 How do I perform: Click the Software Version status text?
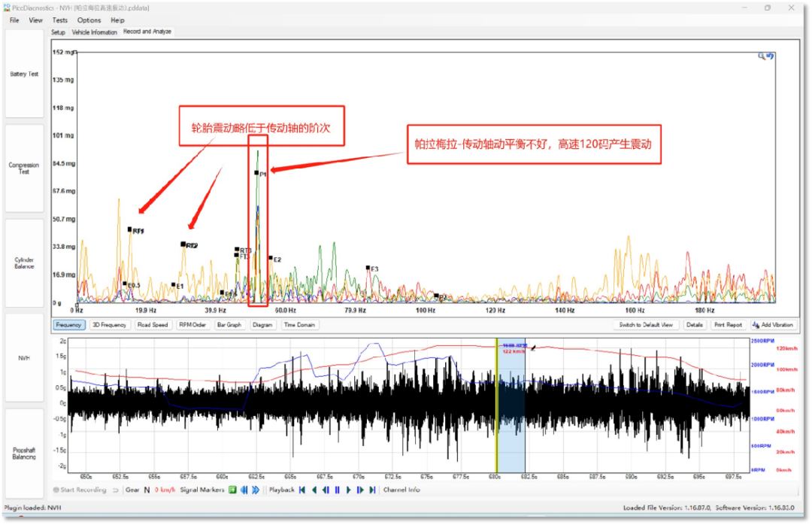click(x=755, y=508)
